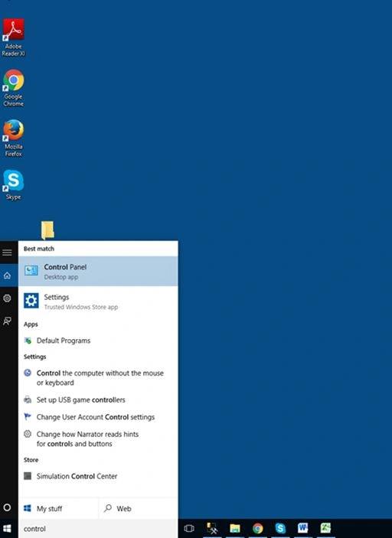Click the blue Settings gear result icon
Viewport: 392px width, 538px height.
[31, 301]
